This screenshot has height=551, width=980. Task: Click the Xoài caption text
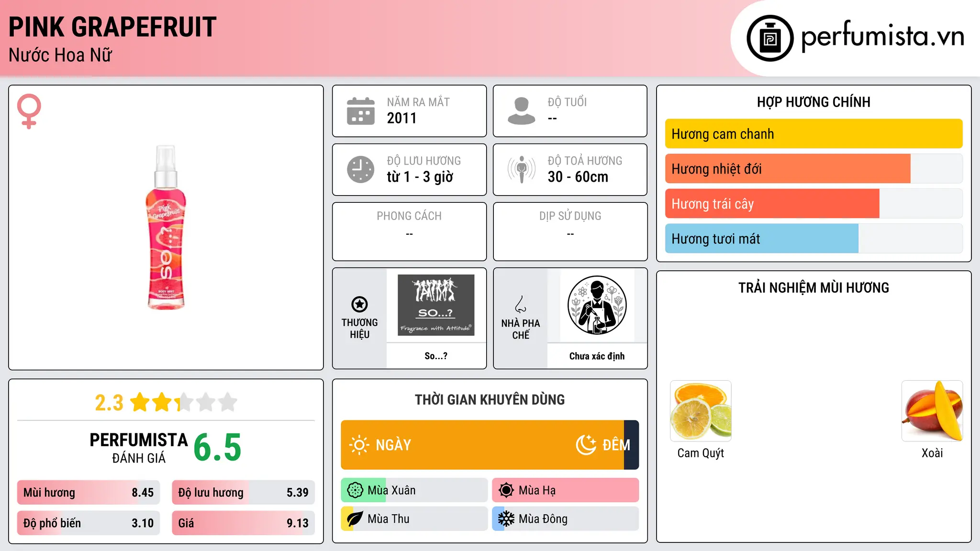932,453
